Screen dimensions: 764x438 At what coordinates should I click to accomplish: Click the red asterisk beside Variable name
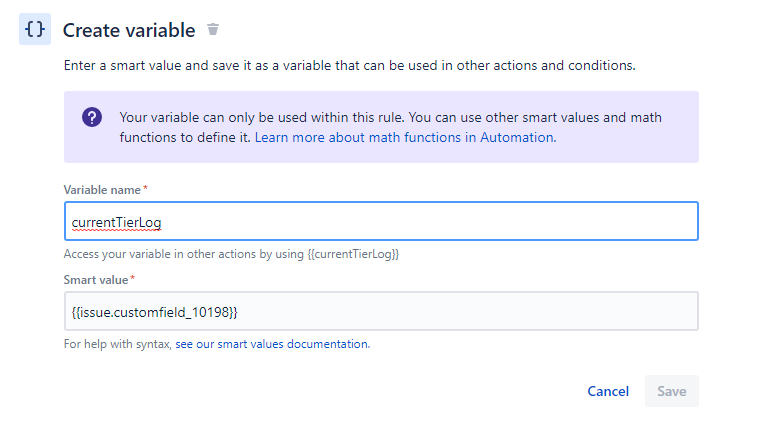click(x=146, y=189)
